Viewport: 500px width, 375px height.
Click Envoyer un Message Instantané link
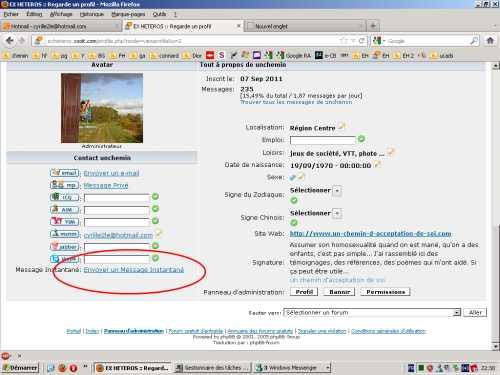(134, 269)
